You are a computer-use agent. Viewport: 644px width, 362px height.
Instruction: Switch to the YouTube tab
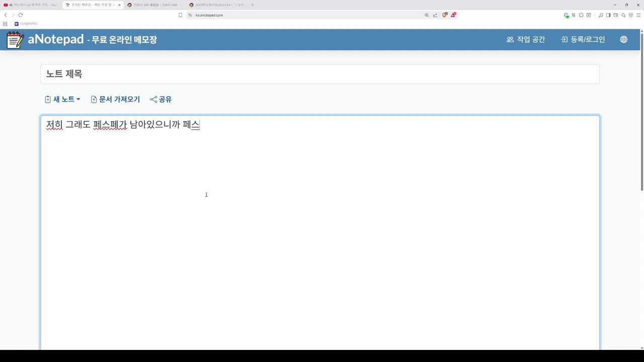pos(31,5)
